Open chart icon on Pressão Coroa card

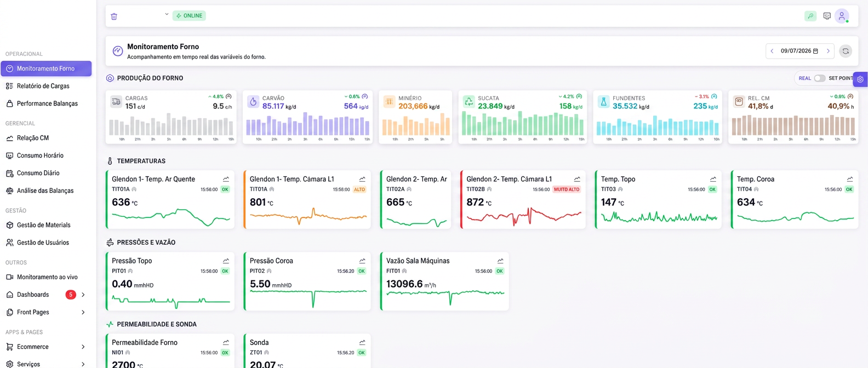pos(362,261)
